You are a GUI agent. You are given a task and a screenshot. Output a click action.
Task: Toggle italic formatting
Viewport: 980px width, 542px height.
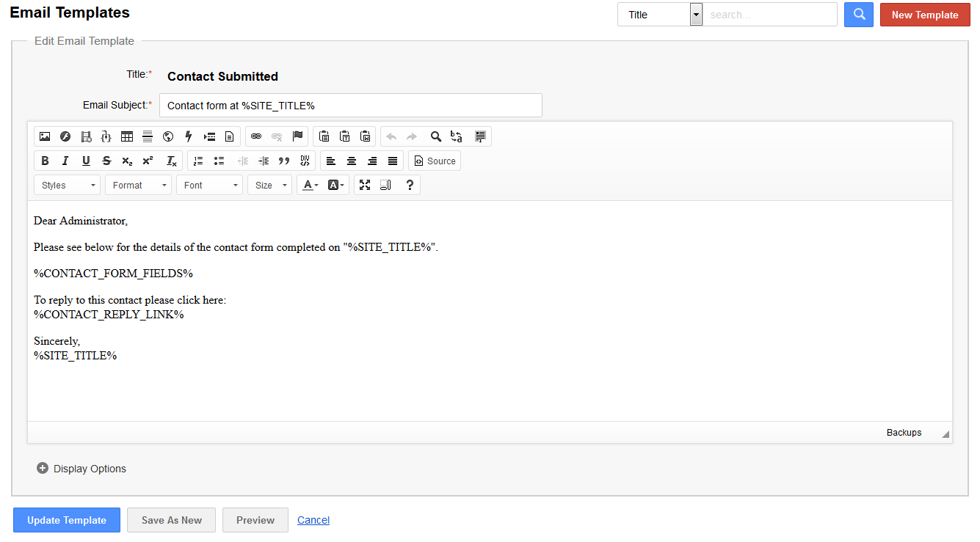(x=65, y=161)
